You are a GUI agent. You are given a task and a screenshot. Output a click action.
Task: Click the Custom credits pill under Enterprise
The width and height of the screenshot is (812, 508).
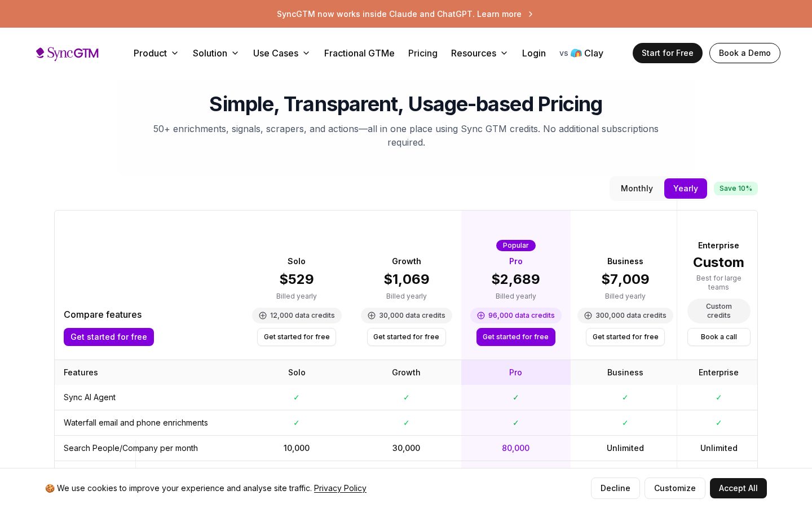click(x=719, y=311)
